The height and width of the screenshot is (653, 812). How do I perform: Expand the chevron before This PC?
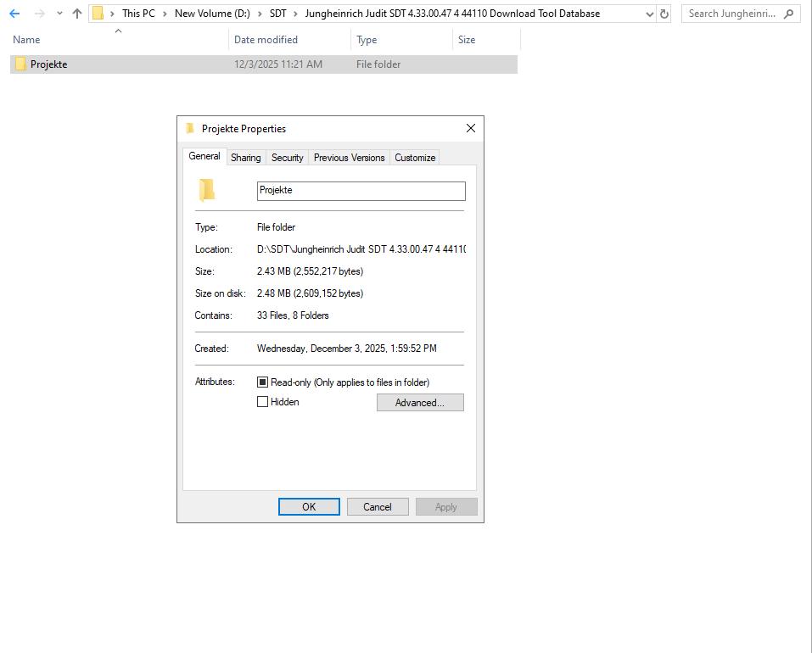point(112,14)
